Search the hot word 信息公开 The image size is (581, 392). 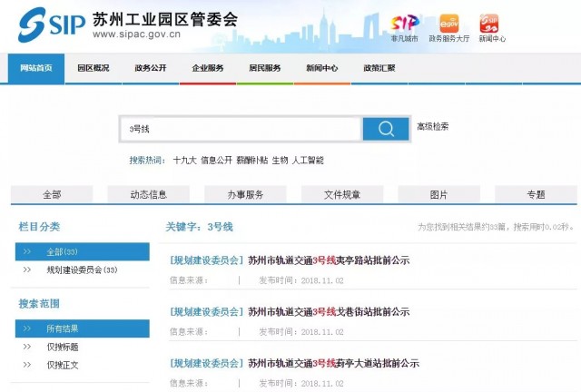[216, 161]
